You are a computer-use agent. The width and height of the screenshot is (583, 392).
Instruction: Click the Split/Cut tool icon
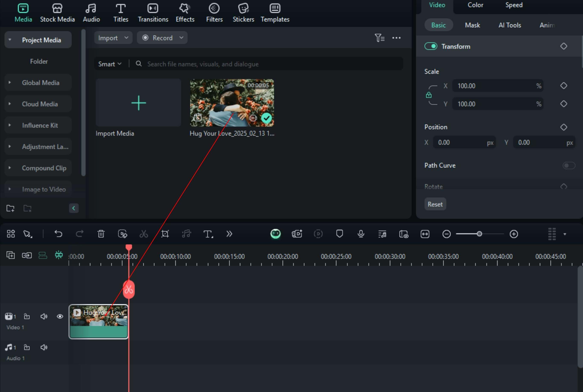[x=143, y=234]
